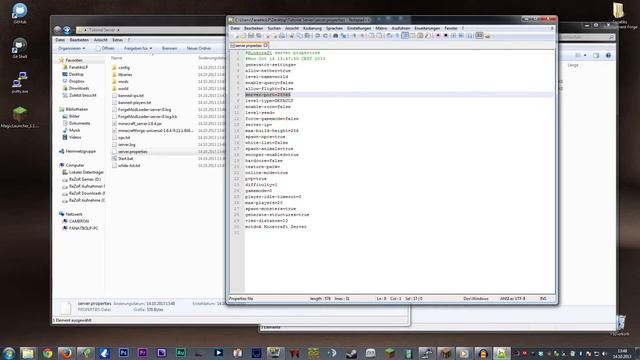Click the red Record macro icon
The height and width of the screenshot is (360, 640).
(x=438, y=36)
